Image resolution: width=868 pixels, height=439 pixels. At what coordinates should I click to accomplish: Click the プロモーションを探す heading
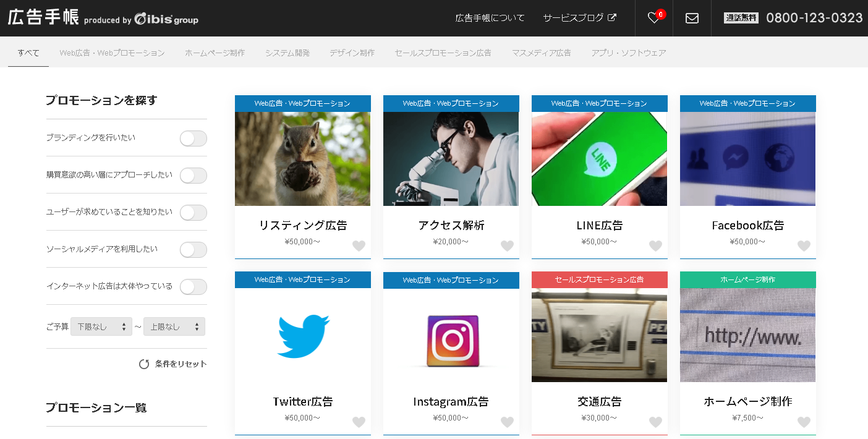coord(101,100)
